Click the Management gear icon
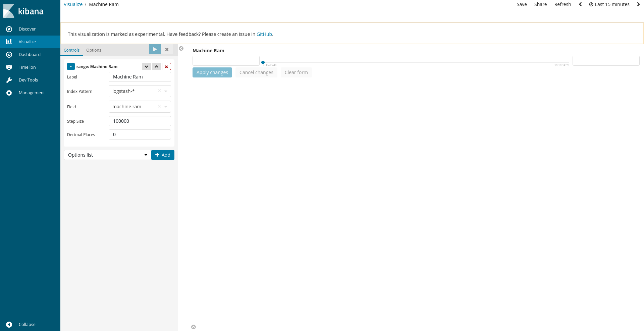Image resolution: width=644 pixels, height=331 pixels. (9, 93)
